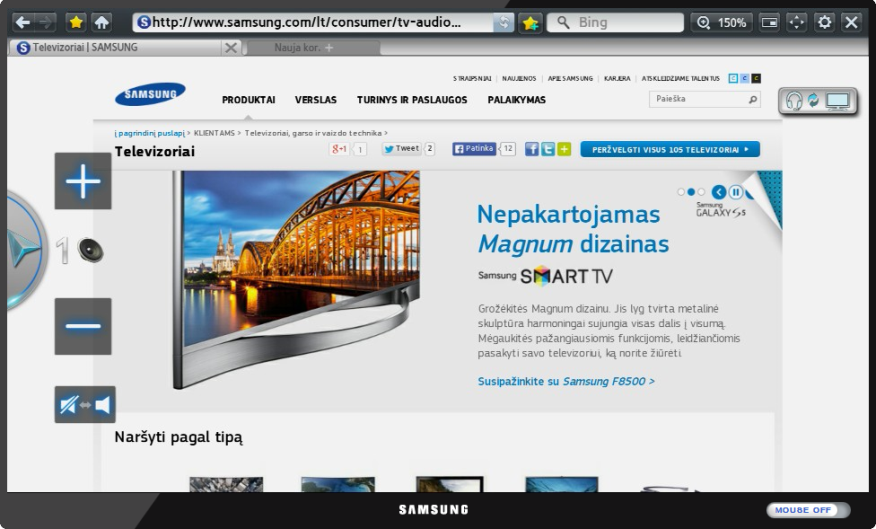Go to the browser home page icon
Screen dimensions: 876x529
(x=101, y=22)
